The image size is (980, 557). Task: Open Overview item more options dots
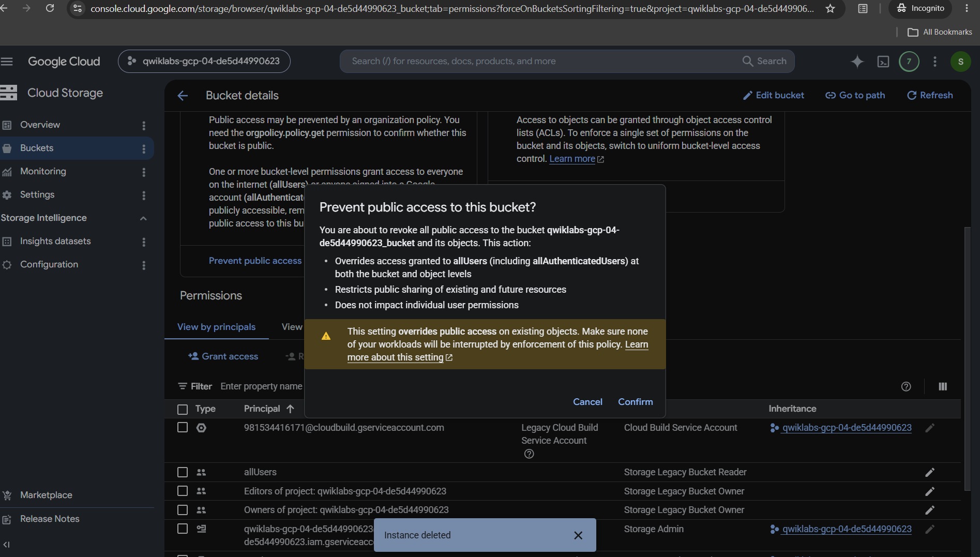click(144, 125)
